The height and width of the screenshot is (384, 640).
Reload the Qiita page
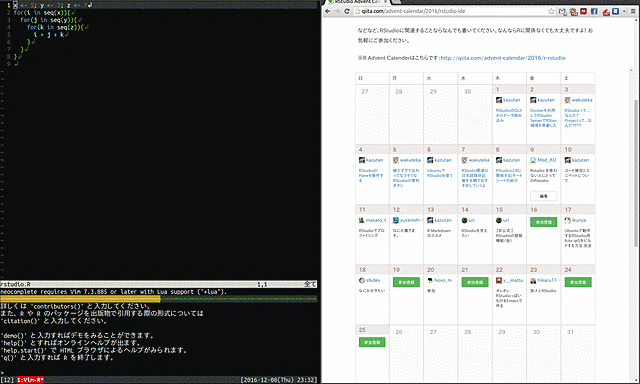coord(347,11)
